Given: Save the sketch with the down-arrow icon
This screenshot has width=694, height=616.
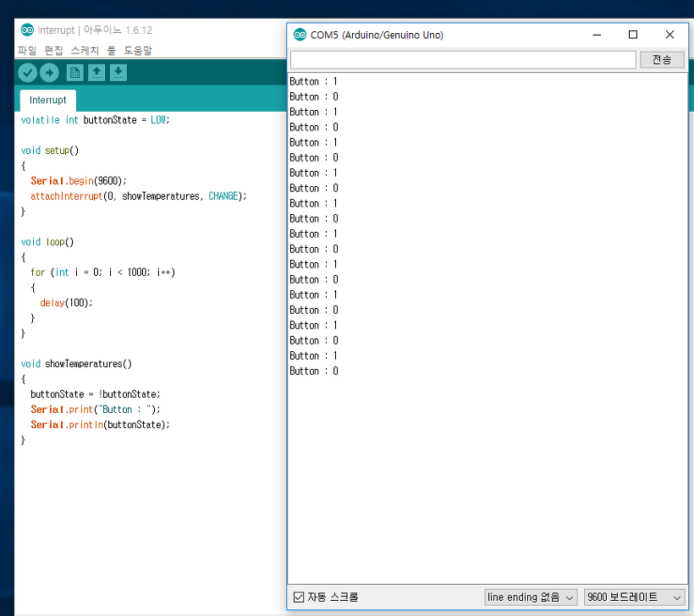Looking at the screenshot, I should click(118, 73).
